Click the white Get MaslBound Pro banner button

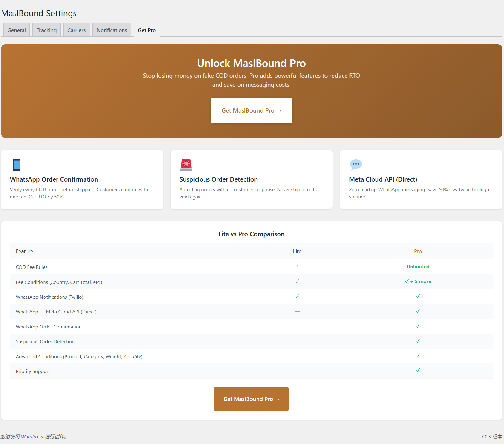point(251,110)
